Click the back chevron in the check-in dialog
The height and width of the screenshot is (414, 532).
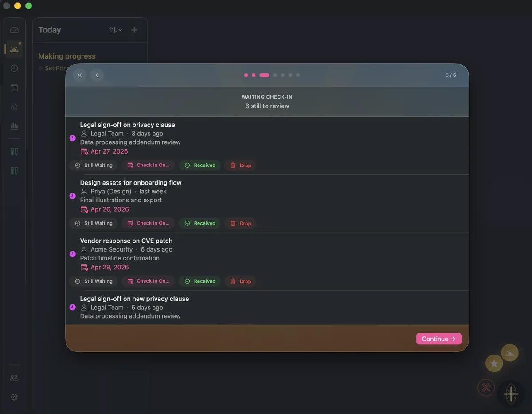click(97, 75)
